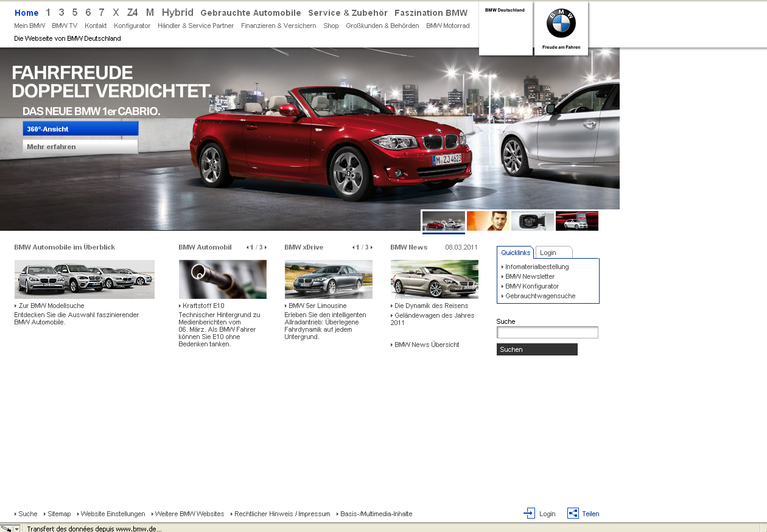Open Kontakt link
The width and height of the screenshot is (767, 532).
[x=96, y=26]
